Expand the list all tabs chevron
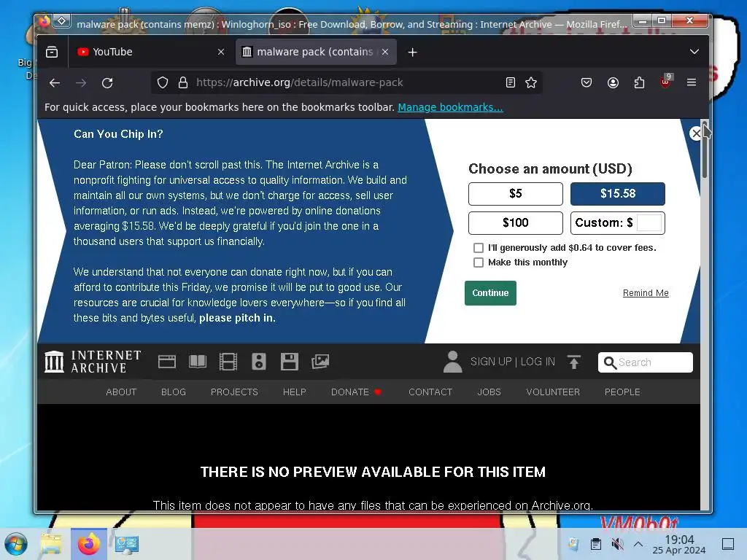747x560 pixels. (694, 52)
